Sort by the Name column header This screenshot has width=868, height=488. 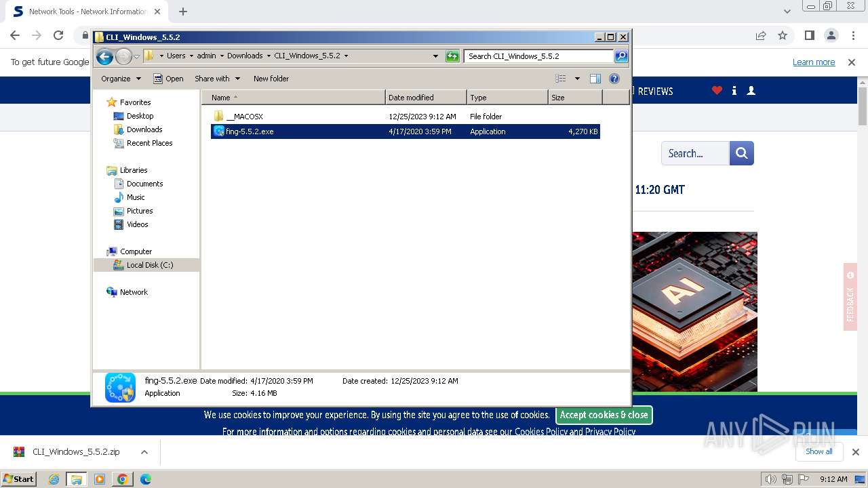(x=294, y=98)
